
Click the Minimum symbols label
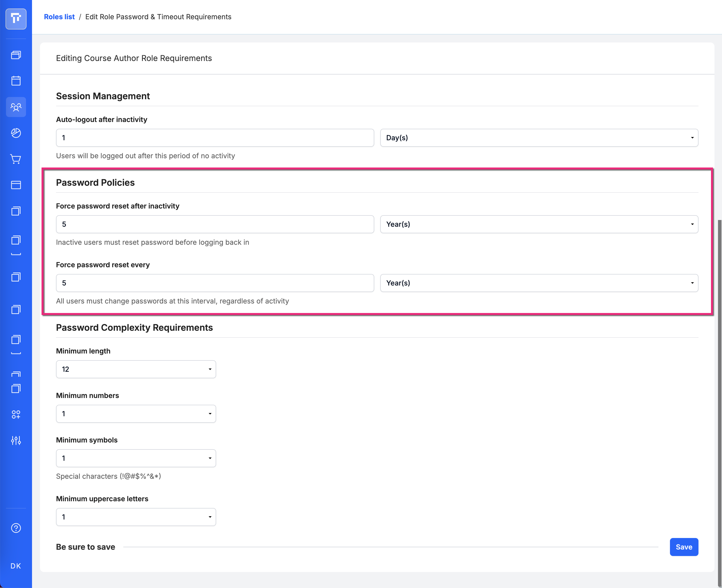(x=87, y=440)
